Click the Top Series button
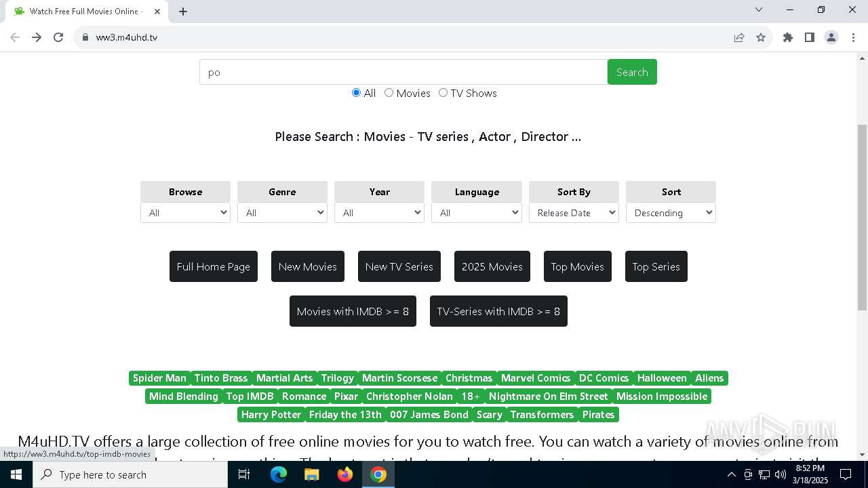 pyautogui.click(x=656, y=266)
